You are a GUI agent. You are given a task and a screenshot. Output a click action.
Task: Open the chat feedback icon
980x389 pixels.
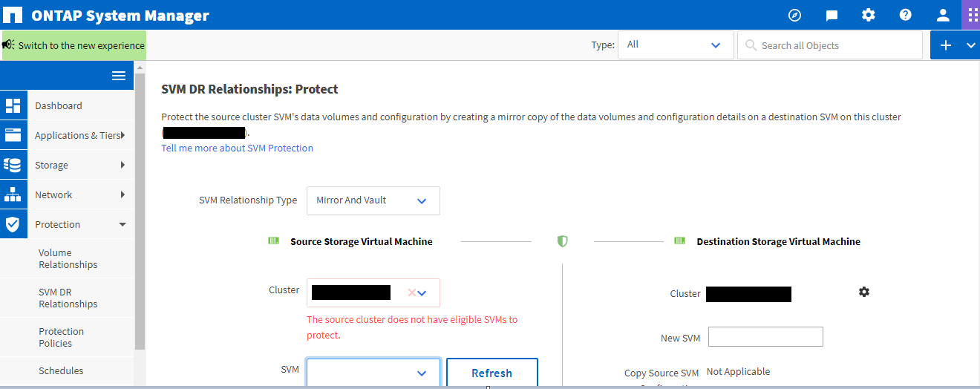tap(832, 15)
